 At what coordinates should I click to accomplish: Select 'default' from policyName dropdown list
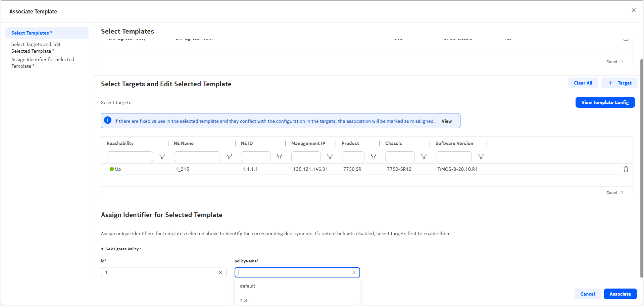click(x=248, y=286)
